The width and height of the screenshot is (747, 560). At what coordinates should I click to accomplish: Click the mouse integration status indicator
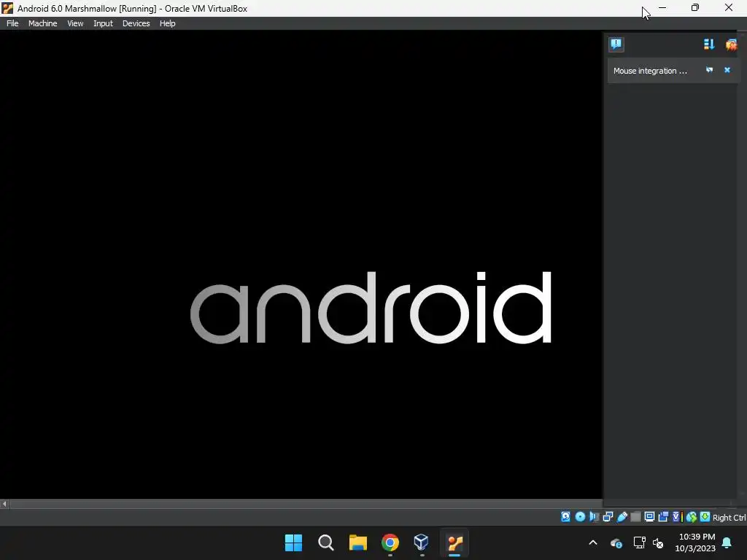692,517
